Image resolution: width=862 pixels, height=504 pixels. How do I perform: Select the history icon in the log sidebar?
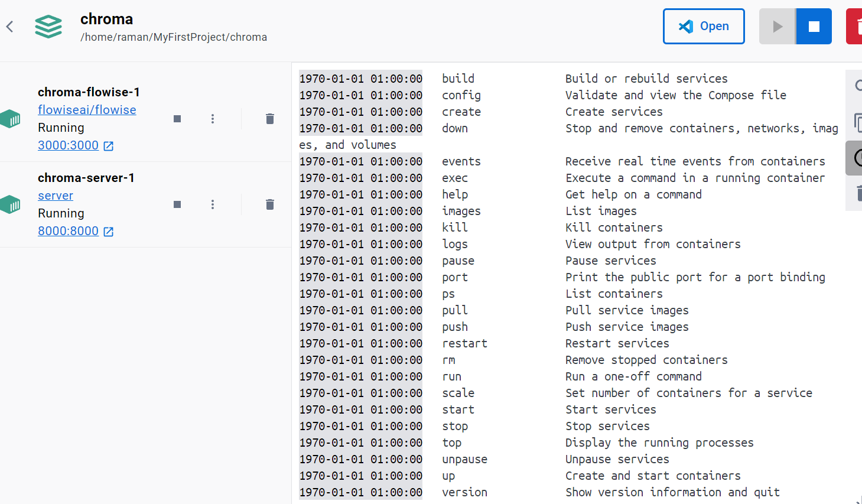point(858,158)
